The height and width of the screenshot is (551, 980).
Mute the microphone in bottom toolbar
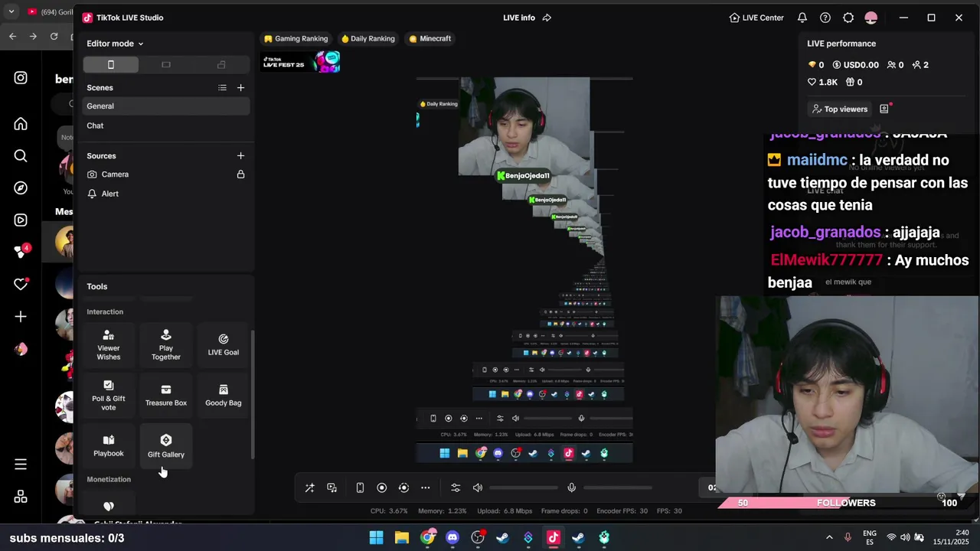point(571,487)
